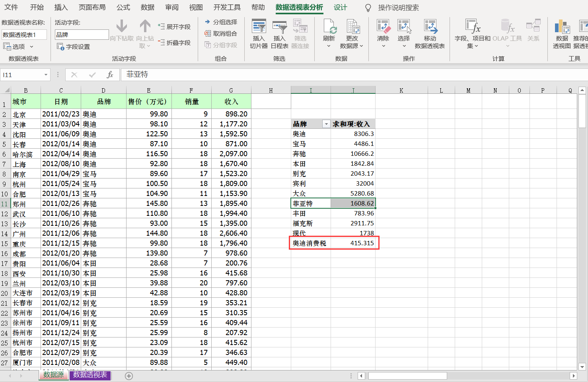Expand the 清除 dropdown arrow

(384, 46)
